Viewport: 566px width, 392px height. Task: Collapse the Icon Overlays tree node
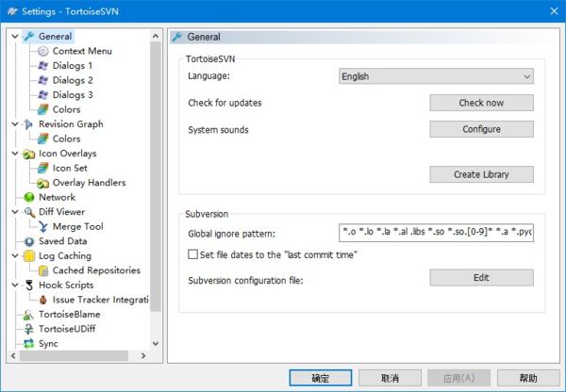click(13, 154)
